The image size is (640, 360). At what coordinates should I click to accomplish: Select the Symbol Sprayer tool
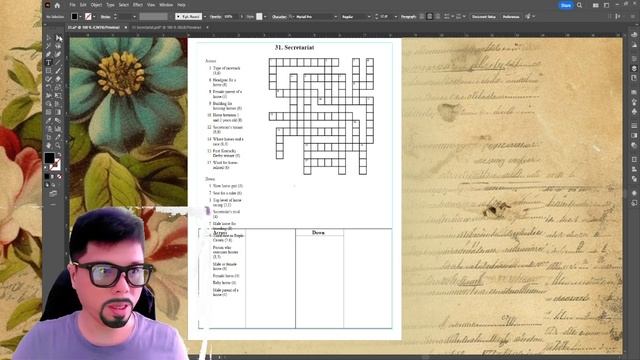pyautogui.click(x=49, y=129)
